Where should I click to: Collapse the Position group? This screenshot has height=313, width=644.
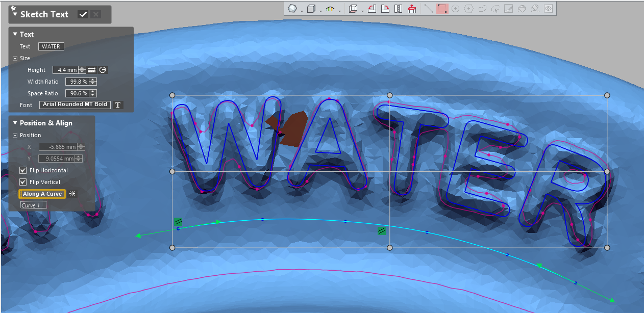click(15, 135)
